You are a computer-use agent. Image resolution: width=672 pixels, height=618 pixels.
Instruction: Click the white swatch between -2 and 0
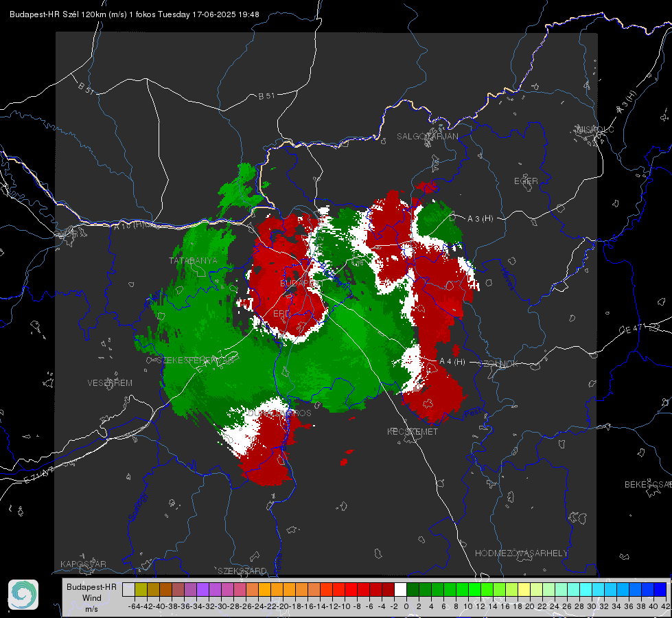(400, 589)
